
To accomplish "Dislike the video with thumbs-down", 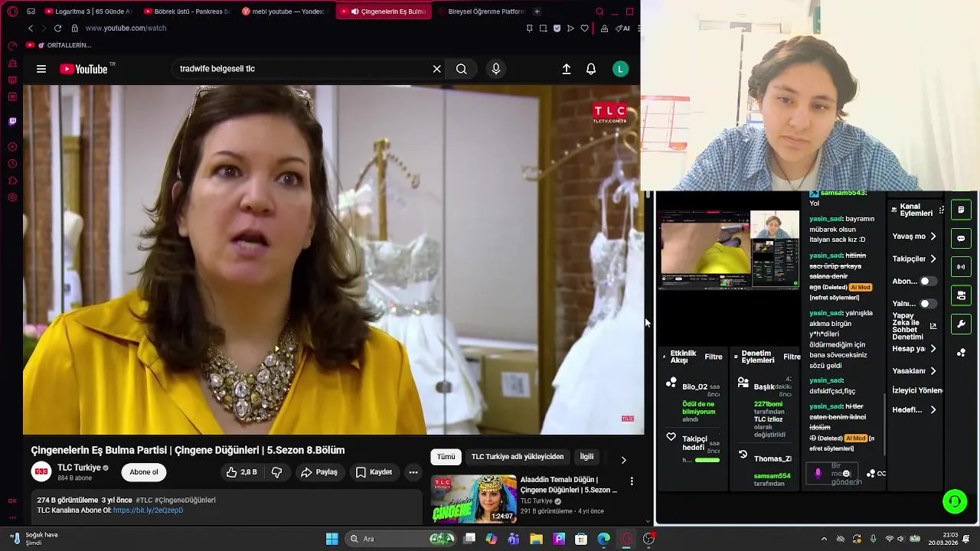I will (x=277, y=472).
